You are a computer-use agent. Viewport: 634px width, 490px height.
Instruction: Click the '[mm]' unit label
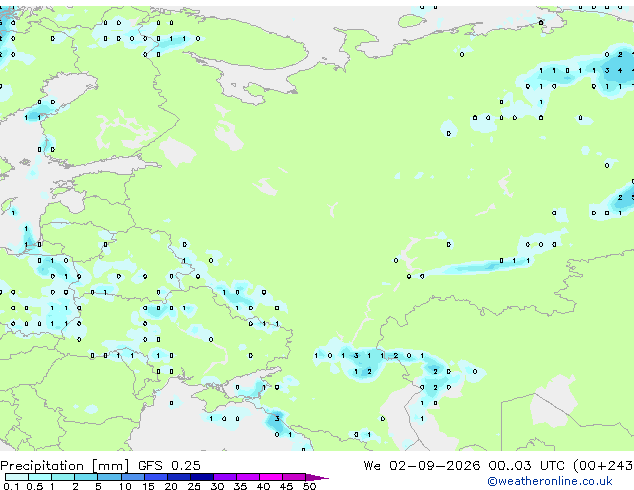[x=110, y=466]
